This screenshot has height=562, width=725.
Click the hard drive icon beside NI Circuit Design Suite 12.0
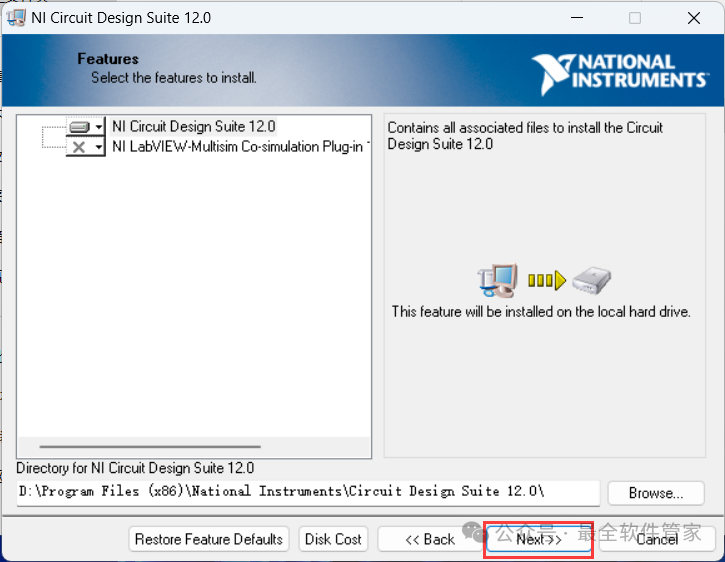[80, 127]
